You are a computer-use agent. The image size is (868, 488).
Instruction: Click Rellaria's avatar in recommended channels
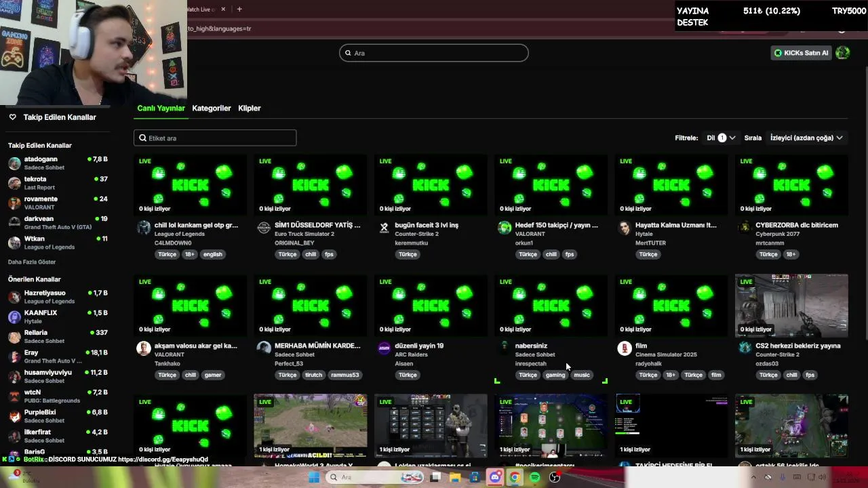[x=14, y=337]
